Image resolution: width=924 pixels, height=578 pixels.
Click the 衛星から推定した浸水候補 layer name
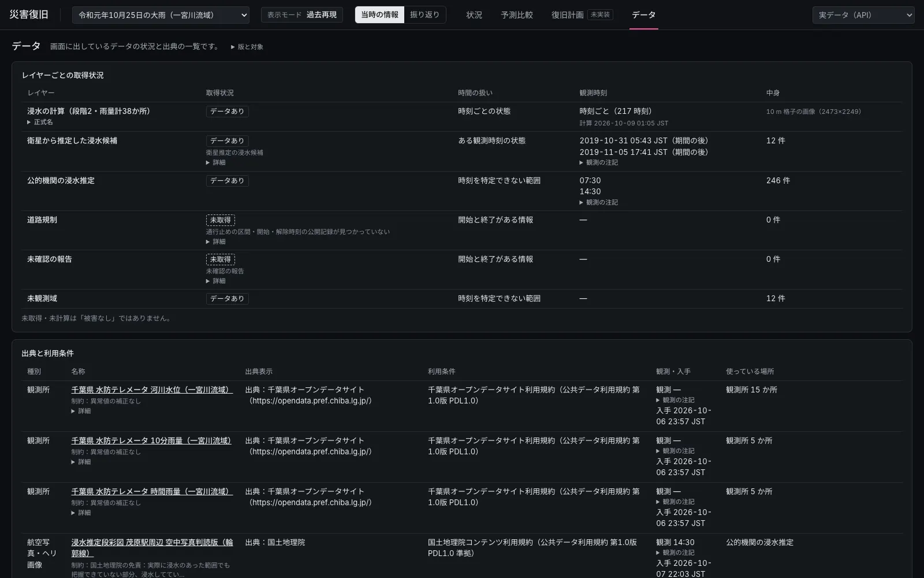click(x=72, y=141)
